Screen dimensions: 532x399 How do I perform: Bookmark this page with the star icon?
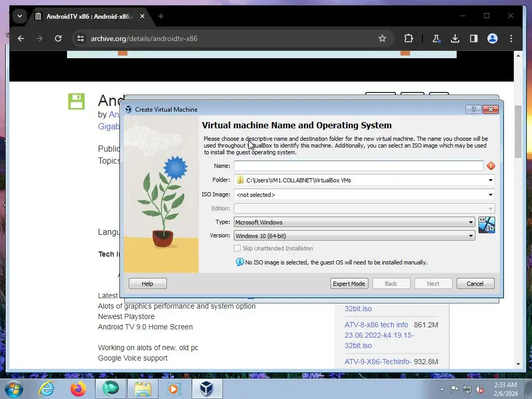coord(382,38)
